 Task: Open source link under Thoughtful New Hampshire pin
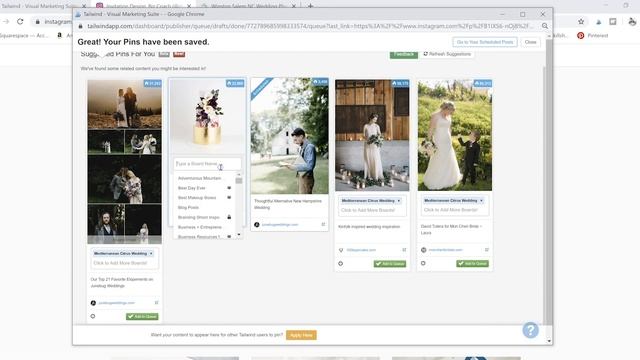(x=280, y=224)
